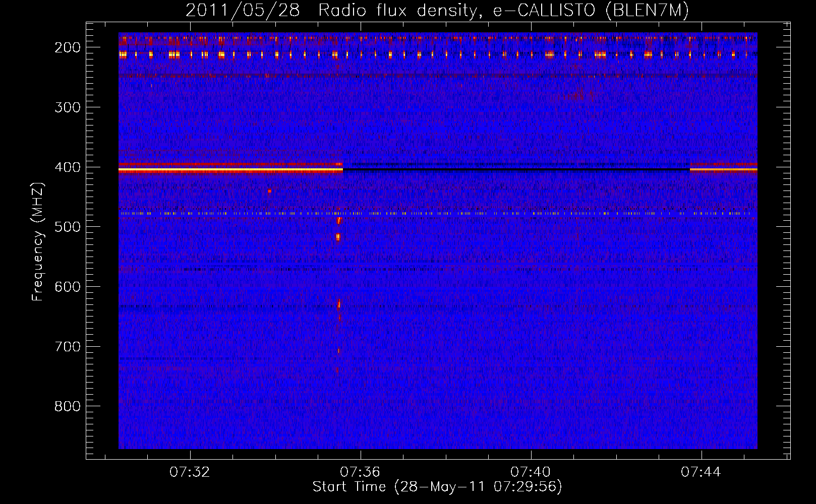The width and height of the screenshot is (816, 504).
Task: Click the plot title "Radio flux density, e-CALLISTO (BLEN7M)"
Action: pos(503,11)
